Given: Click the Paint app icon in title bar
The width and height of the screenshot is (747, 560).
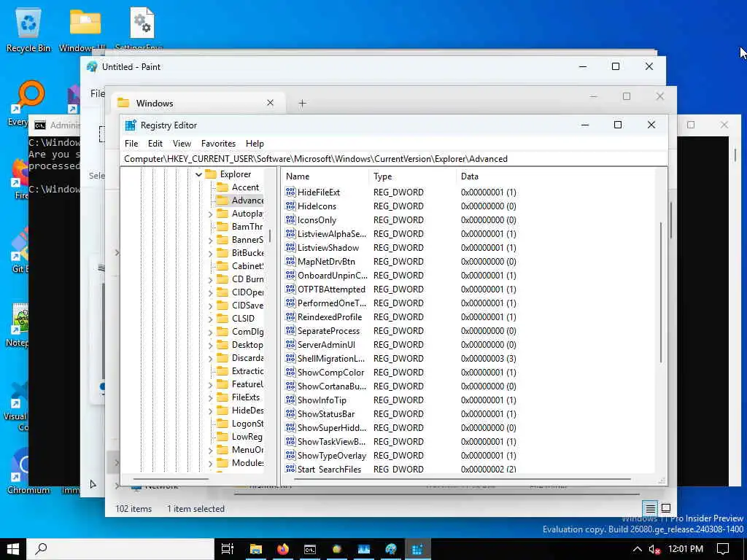Looking at the screenshot, I should [92, 66].
